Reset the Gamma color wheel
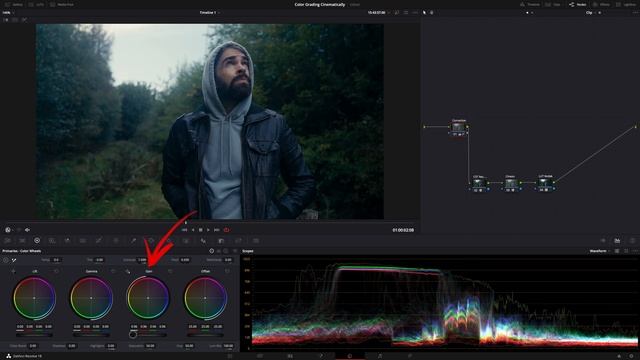The width and height of the screenshot is (640, 360). (113, 271)
